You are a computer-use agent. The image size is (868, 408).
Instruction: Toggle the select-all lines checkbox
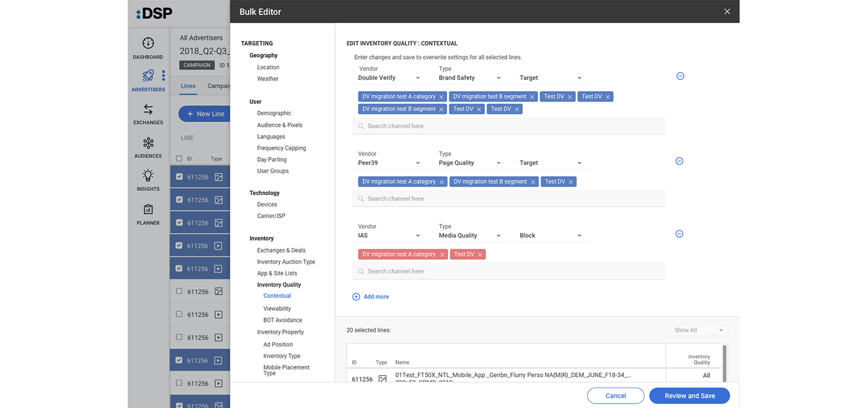179,159
